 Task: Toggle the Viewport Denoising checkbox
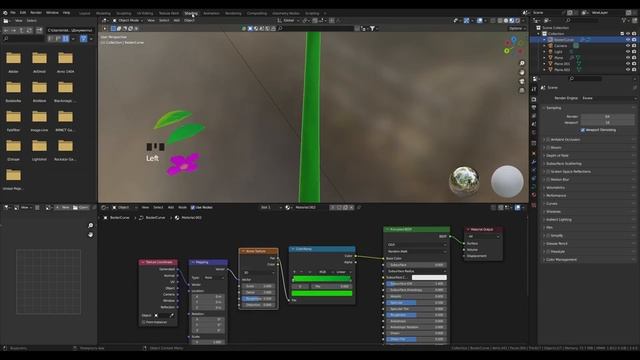pyautogui.click(x=583, y=130)
